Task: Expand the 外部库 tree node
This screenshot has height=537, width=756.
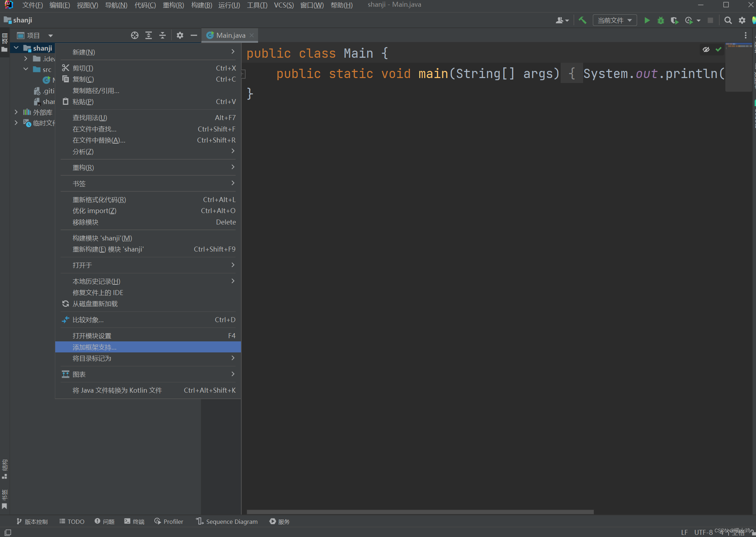Action: (x=16, y=112)
